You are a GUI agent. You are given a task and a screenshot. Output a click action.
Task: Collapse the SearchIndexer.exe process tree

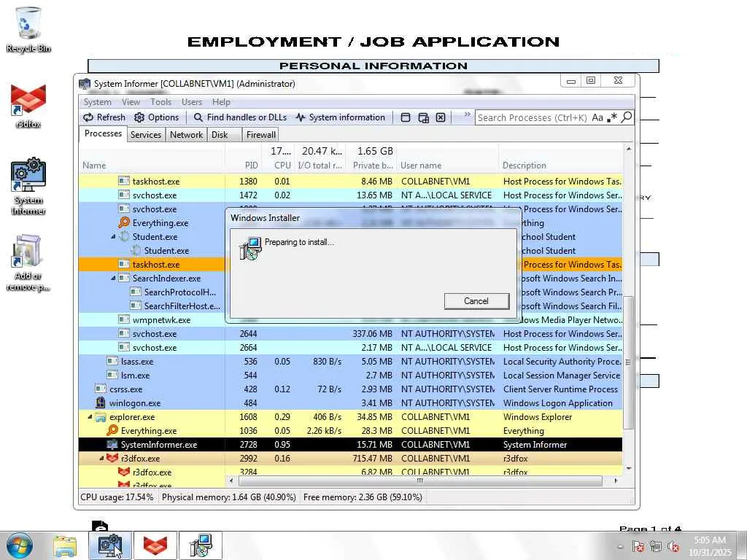click(113, 278)
